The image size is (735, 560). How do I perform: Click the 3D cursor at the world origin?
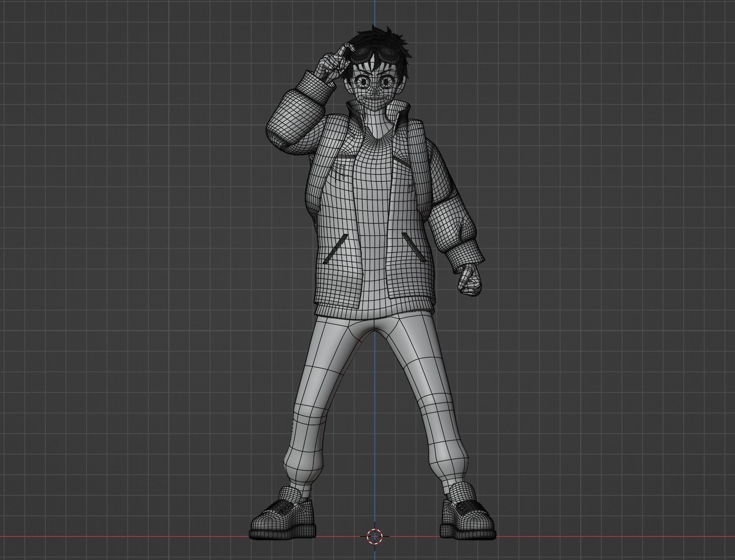pos(375,536)
